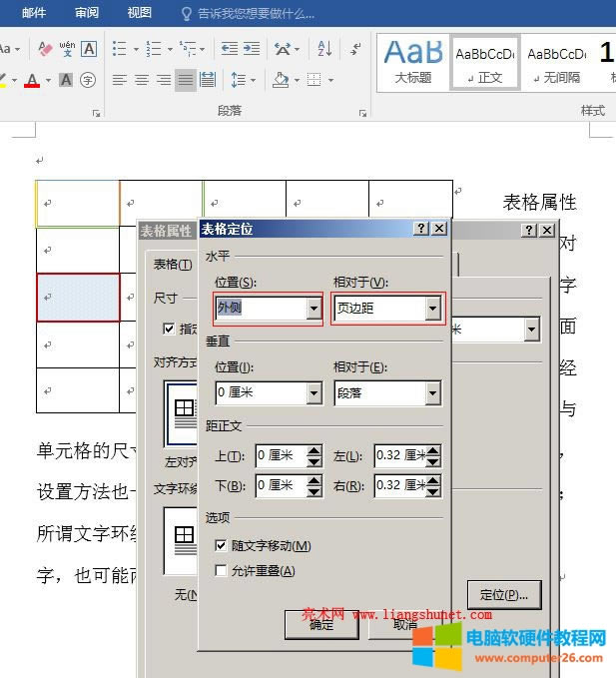Click the help button in 表格定位 dialog

click(x=421, y=229)
